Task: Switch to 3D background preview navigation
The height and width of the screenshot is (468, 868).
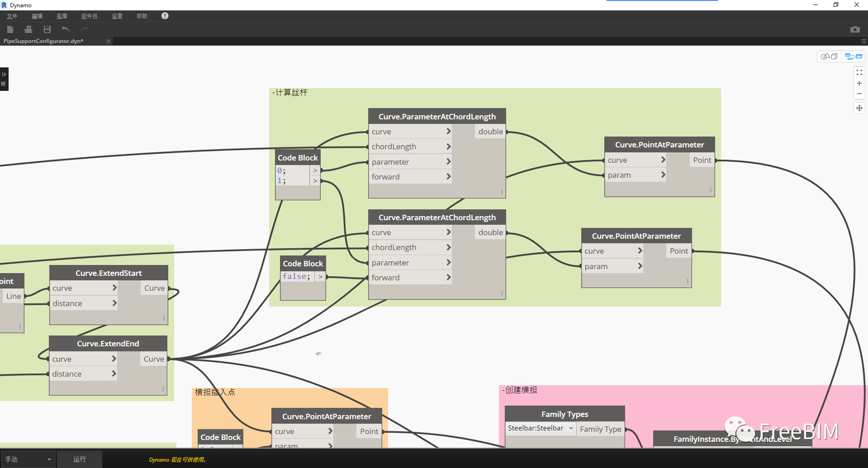Action: (830, 57)
